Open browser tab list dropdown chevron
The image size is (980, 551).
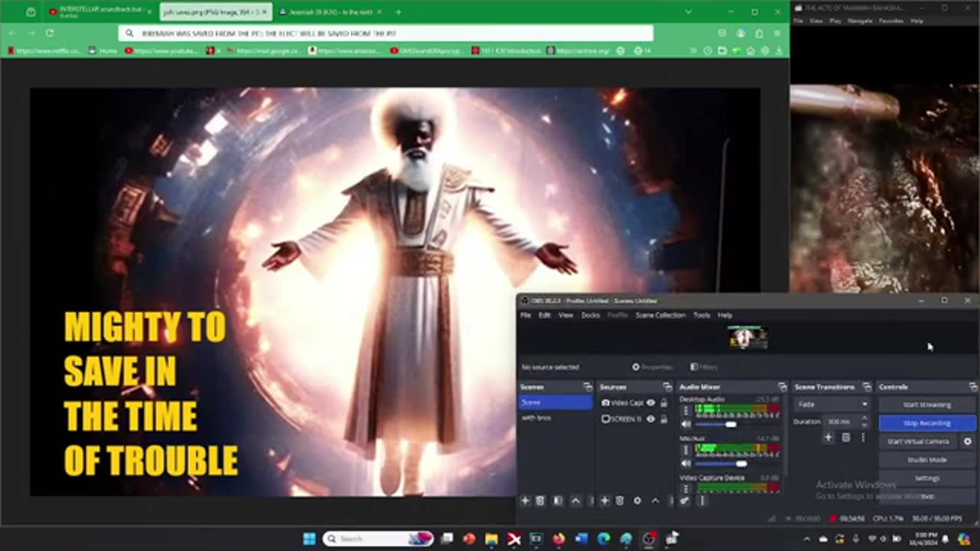tap(688, 11)
